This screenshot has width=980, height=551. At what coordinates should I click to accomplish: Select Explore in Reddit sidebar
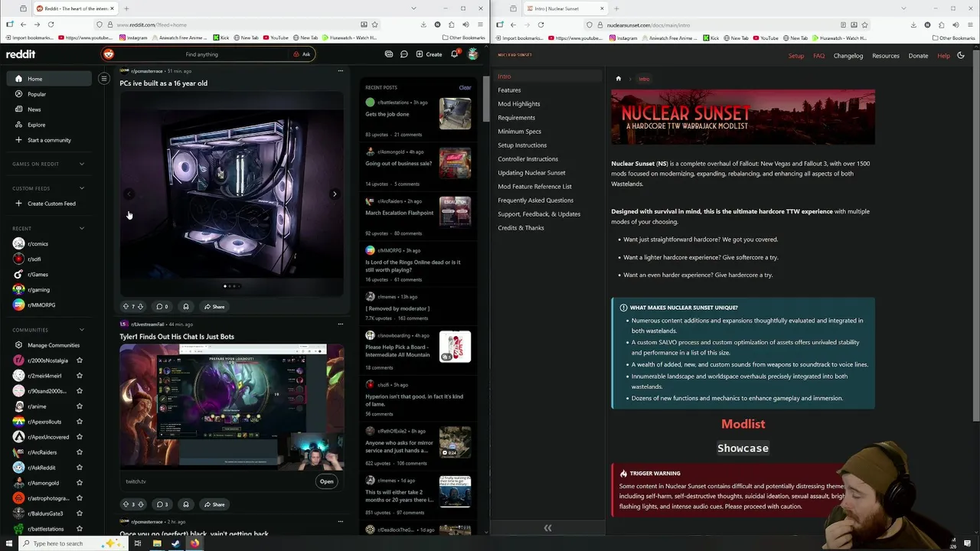[51, 125]
